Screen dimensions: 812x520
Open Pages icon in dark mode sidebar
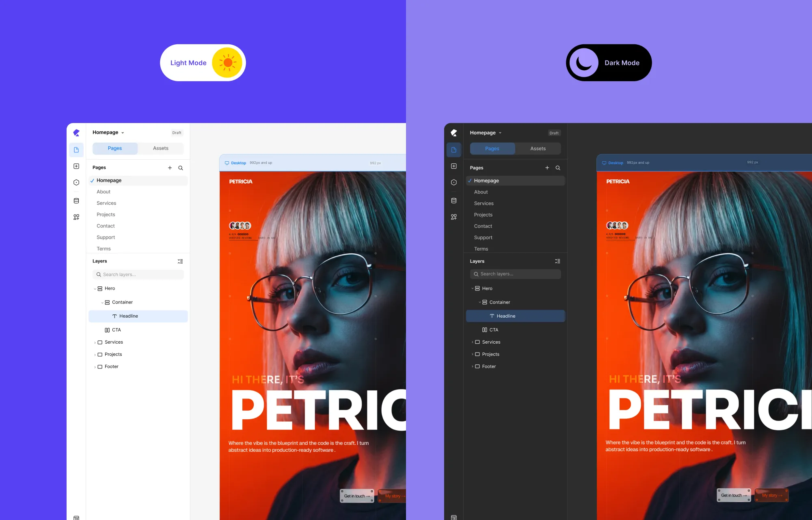tap(454, 150)
